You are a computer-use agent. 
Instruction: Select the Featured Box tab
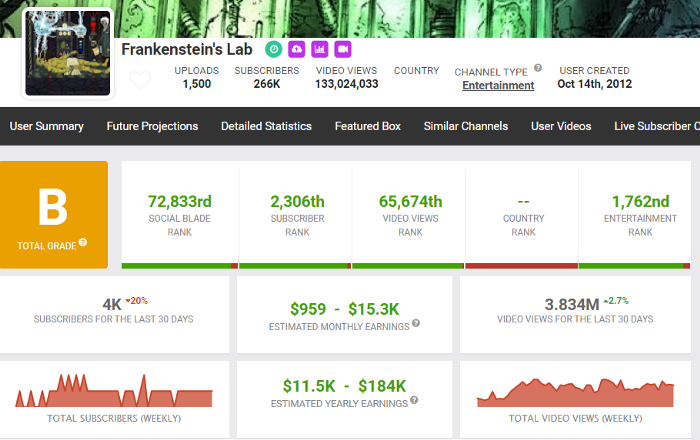pyautogui.click(x=367, y=126)
